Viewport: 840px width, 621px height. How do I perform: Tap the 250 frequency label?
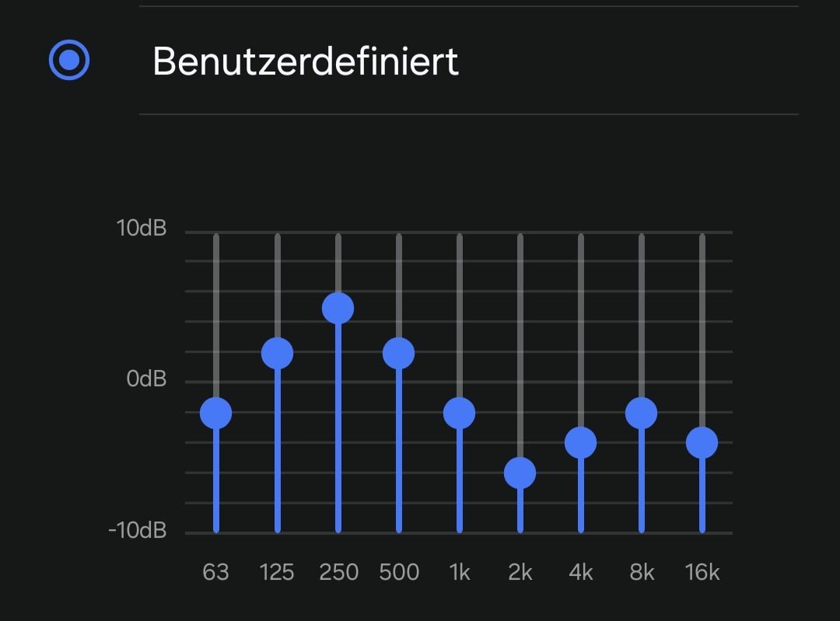[x=338, y=573]
